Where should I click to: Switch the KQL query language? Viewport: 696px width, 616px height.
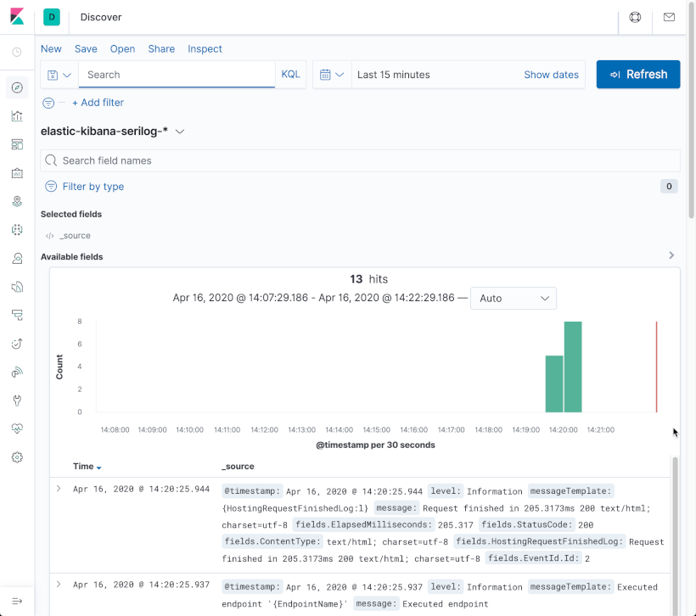(x=291, y=75)
